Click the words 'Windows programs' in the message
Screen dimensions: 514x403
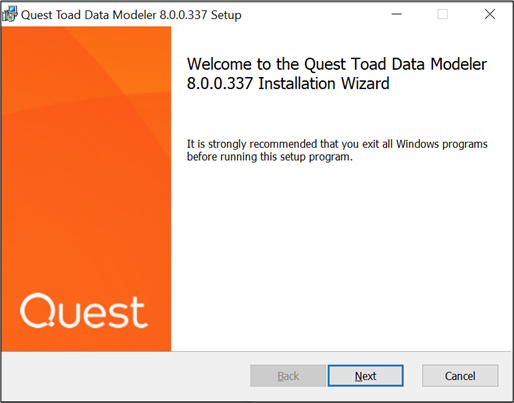(x=442, y=144)
